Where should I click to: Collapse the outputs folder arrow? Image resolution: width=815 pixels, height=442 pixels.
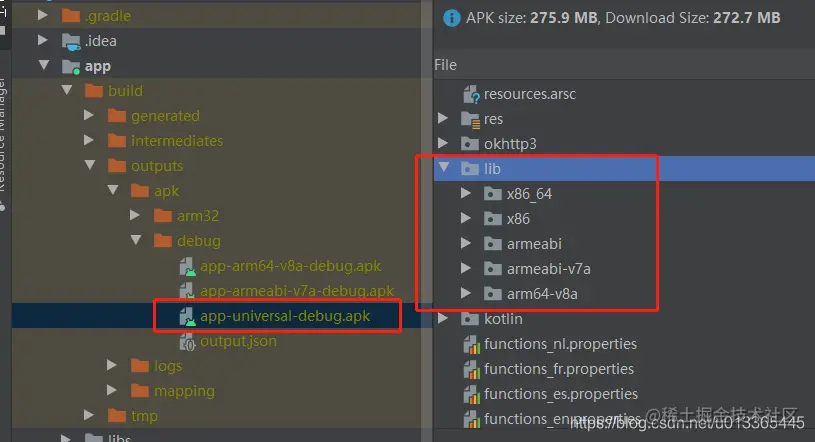click(89, 165)
